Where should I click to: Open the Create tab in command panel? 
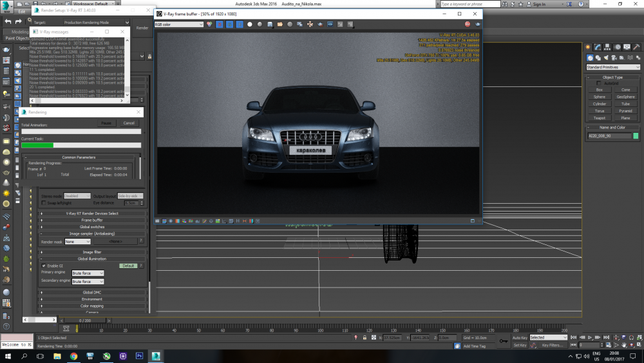[588, 47]
